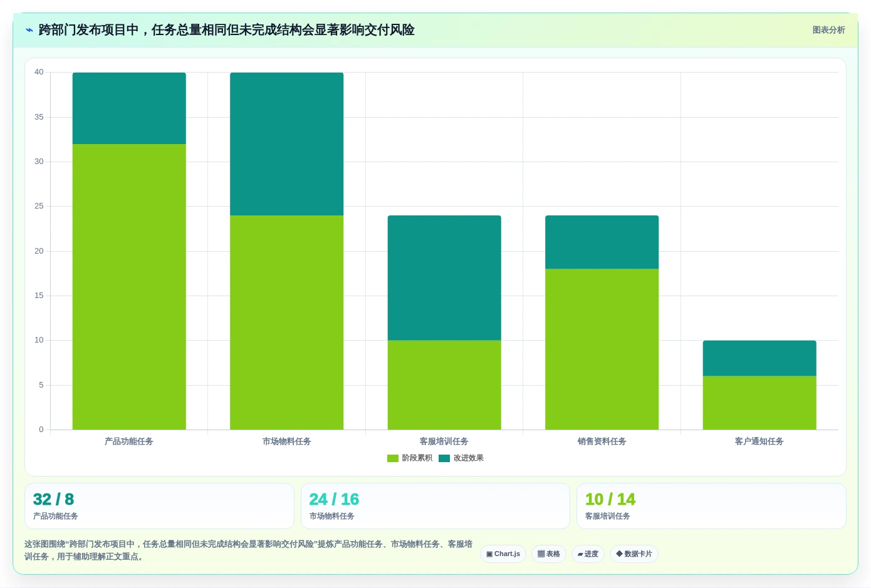
Task: Click the teal bar segment for 客服培训任务
Action: click(444, 278)
